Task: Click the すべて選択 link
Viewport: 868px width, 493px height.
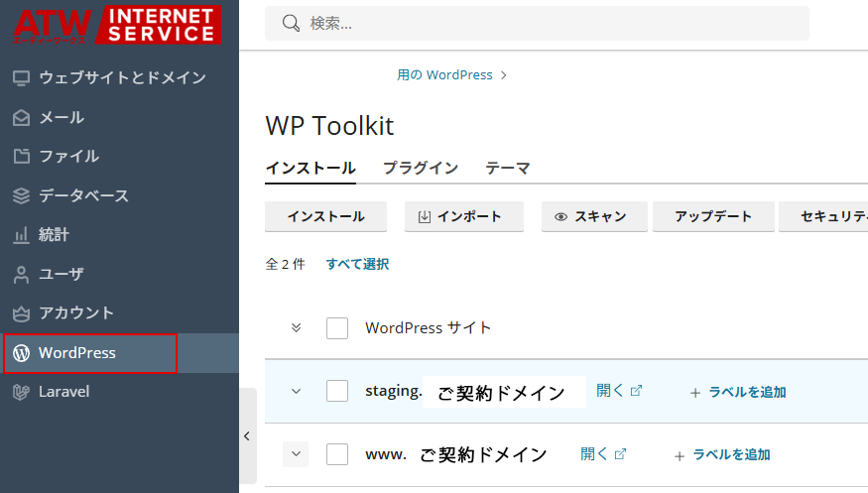Action: pos(357,264)
